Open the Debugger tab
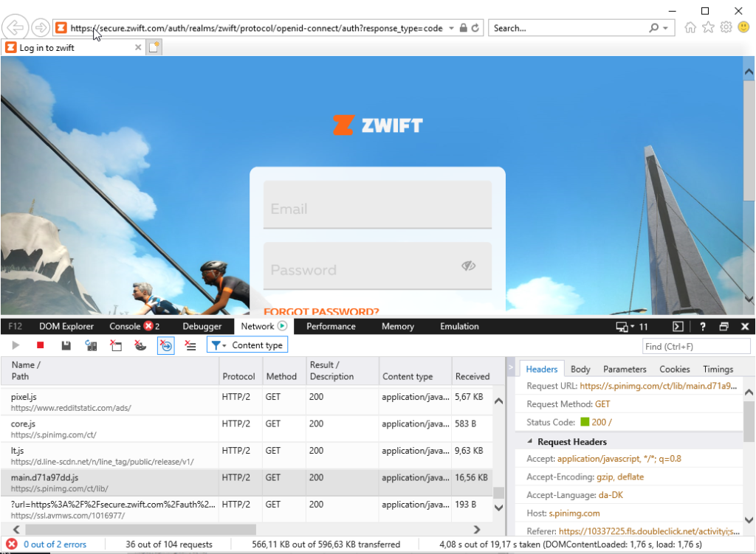This screenshot has height=554, width=756. tap(202, 326)
